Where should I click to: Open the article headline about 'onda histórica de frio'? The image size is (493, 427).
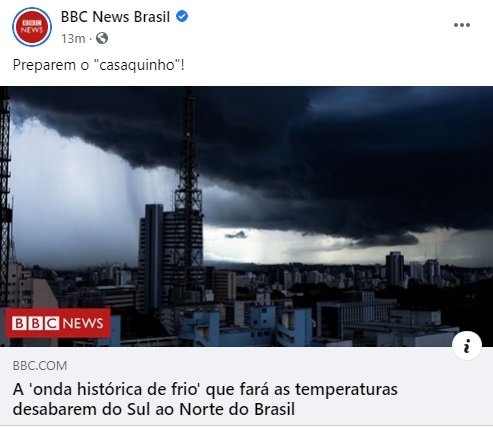(x=205, y=399)
